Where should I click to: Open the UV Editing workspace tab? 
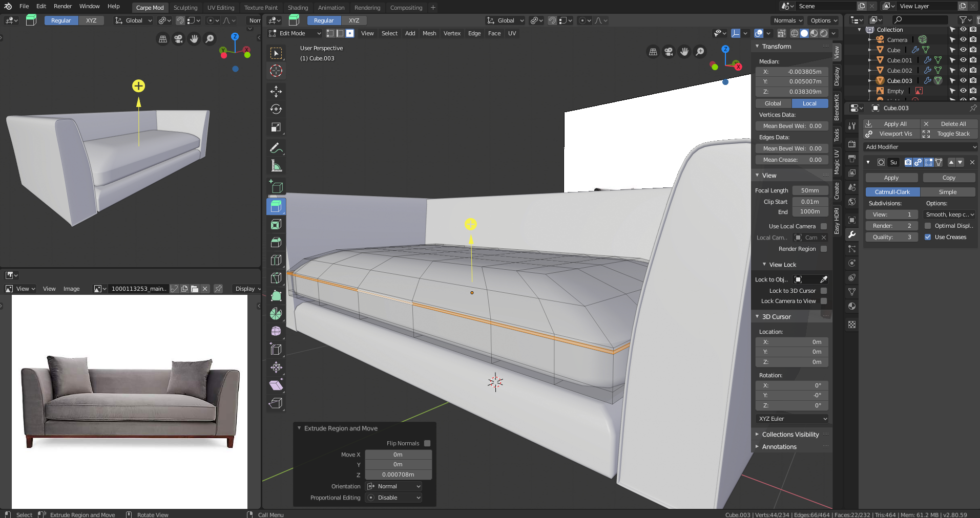[x=221, y=8]
